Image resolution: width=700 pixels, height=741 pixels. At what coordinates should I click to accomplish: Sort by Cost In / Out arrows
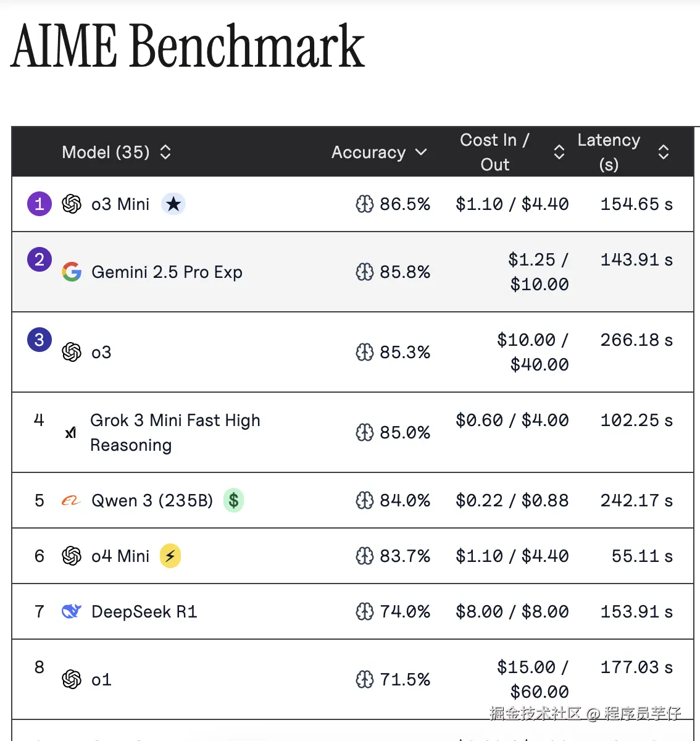pos(559,152)
